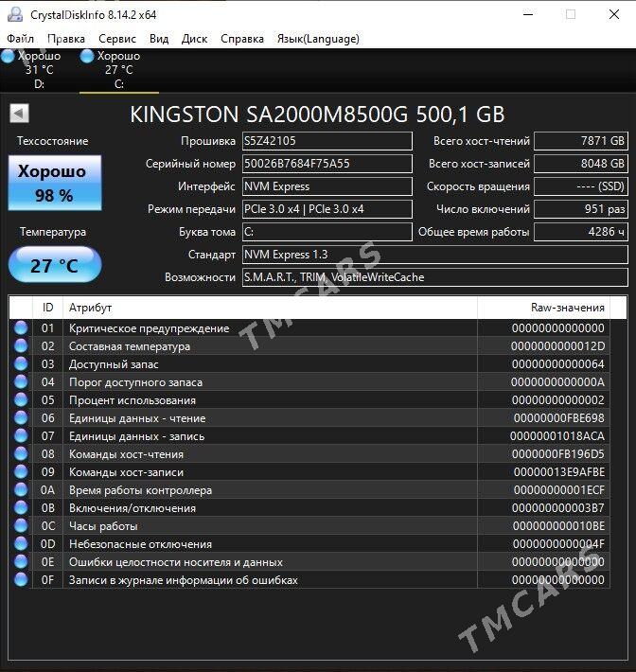Select raw value 0000000000000A

coord(557,382)
